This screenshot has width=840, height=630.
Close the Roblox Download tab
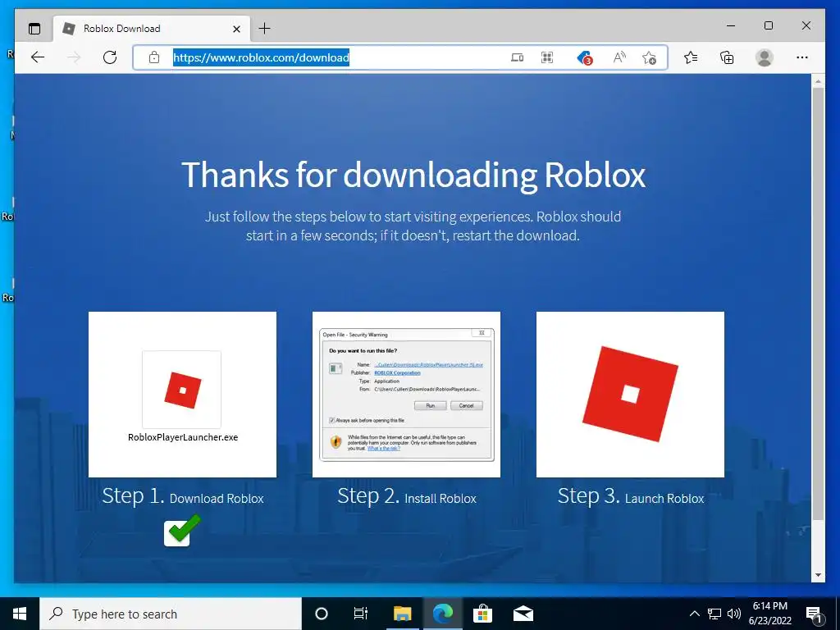click(x=236, y=29)
